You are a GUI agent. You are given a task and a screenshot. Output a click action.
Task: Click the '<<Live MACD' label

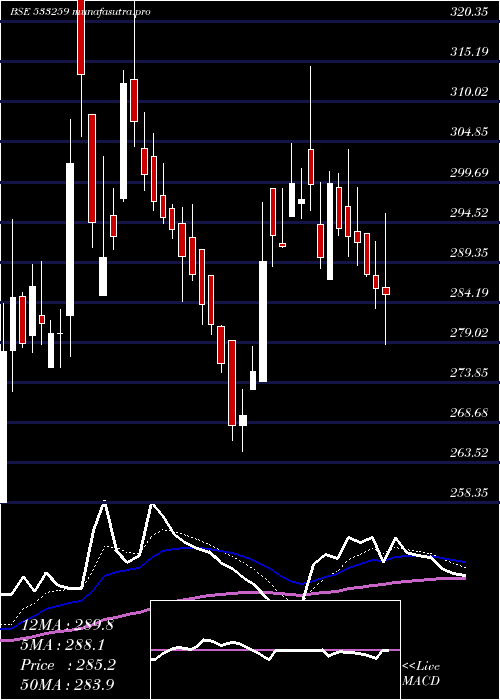(421, 674)
